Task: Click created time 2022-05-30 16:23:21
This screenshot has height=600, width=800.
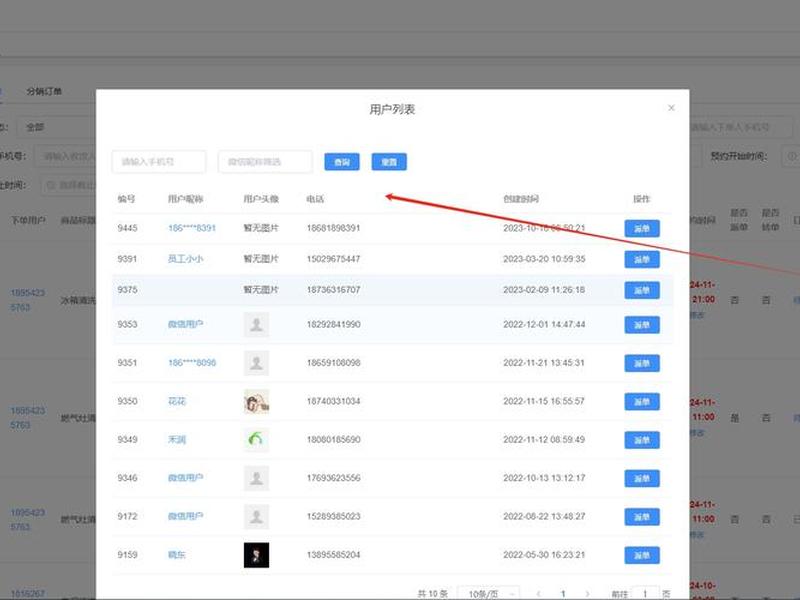Action: coord(544,555)
